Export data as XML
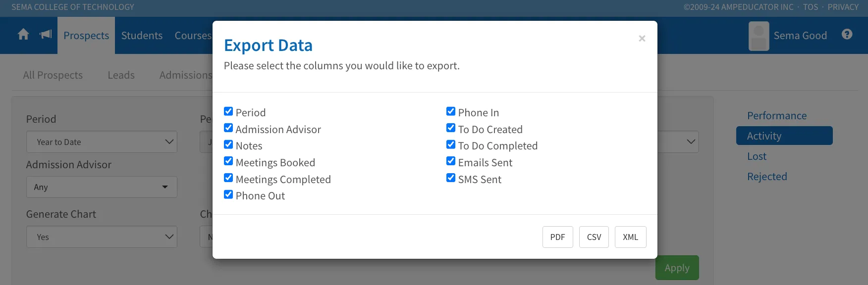This screenshot has width=868, height=285. pyautogui.click(x=631, y=237)
